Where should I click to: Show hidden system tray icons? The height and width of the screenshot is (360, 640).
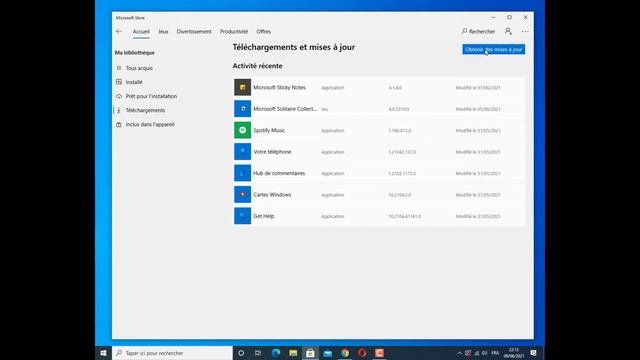tap(459, 353)
